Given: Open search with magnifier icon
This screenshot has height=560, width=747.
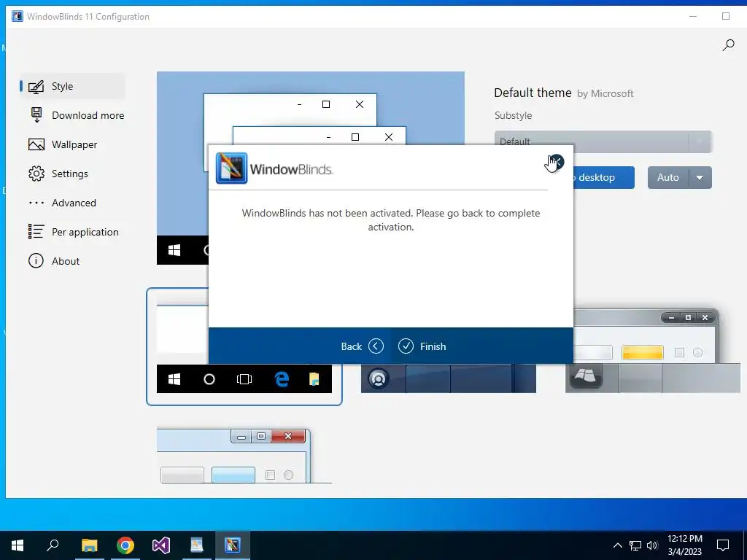Looking at the screenshot, I should click(728, 45).
